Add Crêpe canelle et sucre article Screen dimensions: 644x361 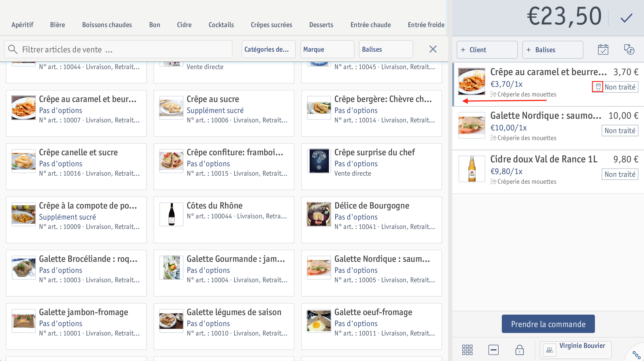[x=76, y=166]
